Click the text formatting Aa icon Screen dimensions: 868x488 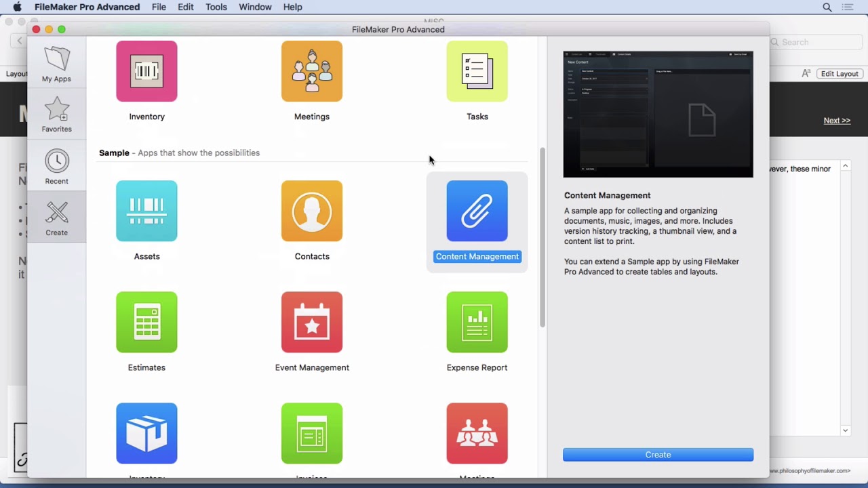806,74
